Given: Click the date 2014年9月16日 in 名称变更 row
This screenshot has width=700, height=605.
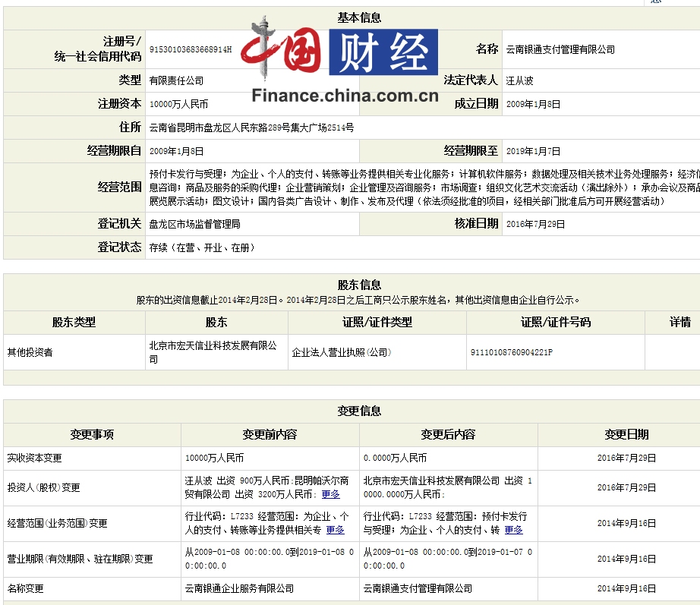Looking at the screenshot, I should tap(627, 588).
